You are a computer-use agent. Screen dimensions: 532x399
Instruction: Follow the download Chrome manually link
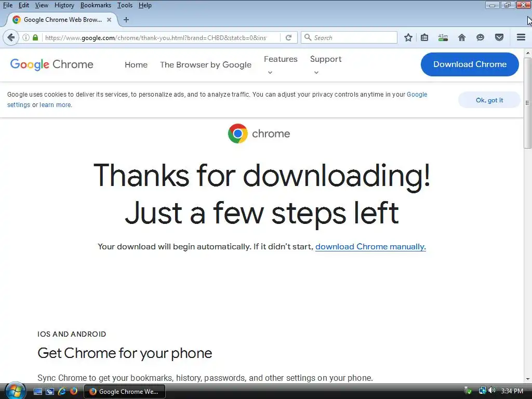click(370, 247)
